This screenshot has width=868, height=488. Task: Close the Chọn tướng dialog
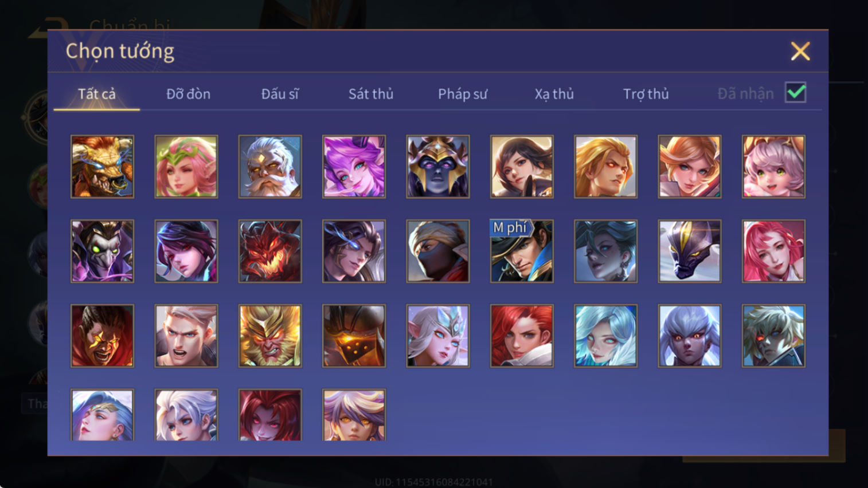(800, 52)
